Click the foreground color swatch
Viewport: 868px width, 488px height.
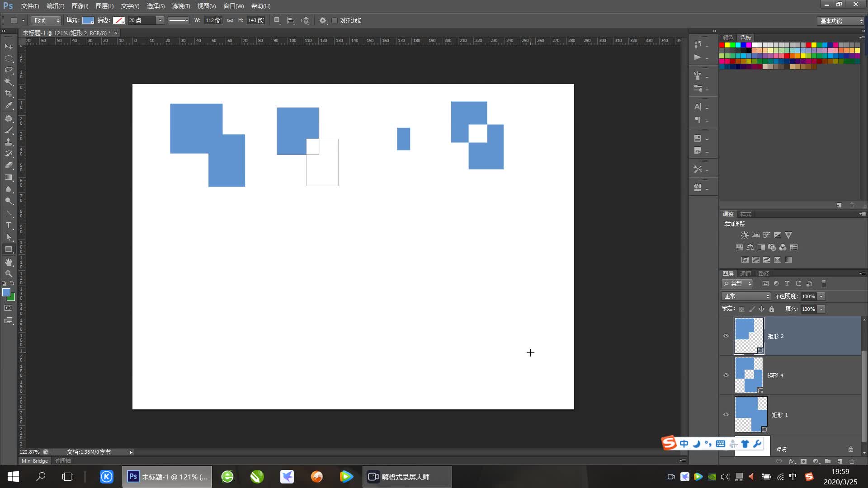tap(6, 292)
